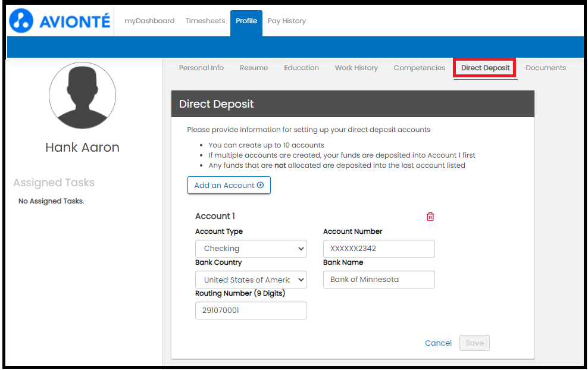
Task: Click Hank Aaron's profile avatar
Action: (x=82, y=95)
